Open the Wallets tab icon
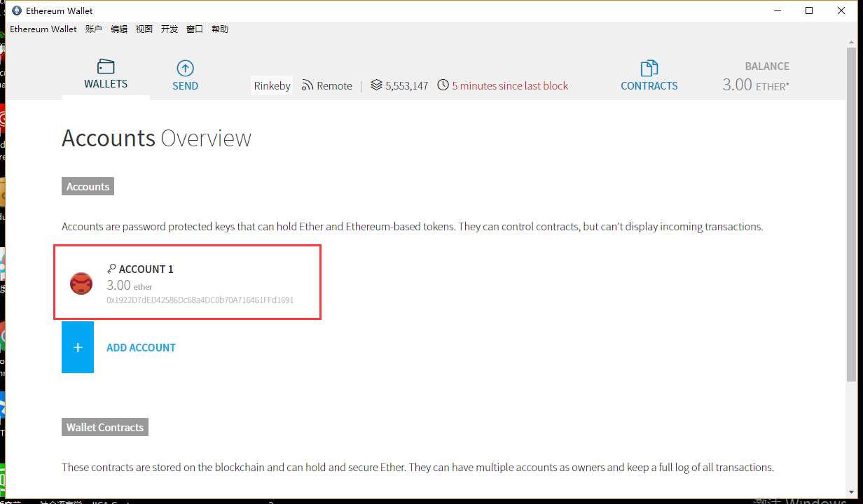The width and height of the screenshot is (863, 504). (106, 66)
